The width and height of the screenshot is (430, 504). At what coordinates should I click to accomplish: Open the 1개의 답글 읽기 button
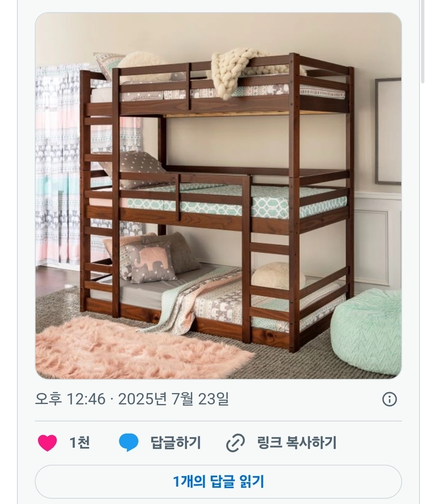coord(218,481)
